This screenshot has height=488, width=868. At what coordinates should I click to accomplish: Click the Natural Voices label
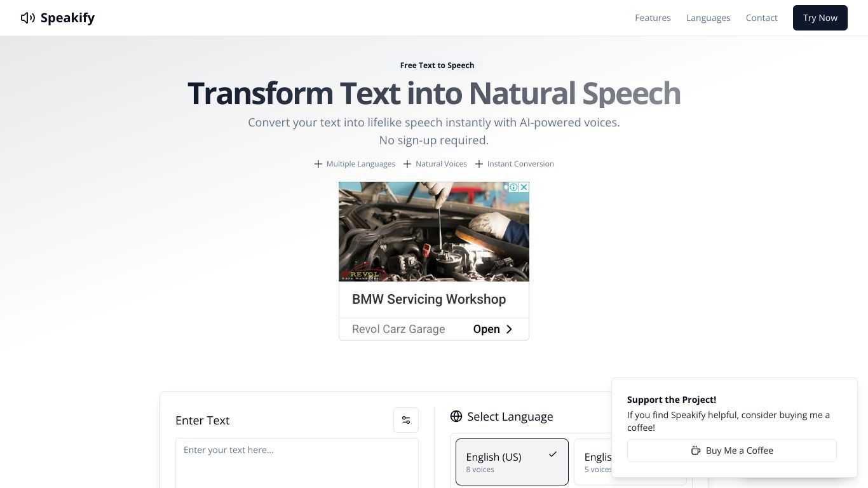441,164
